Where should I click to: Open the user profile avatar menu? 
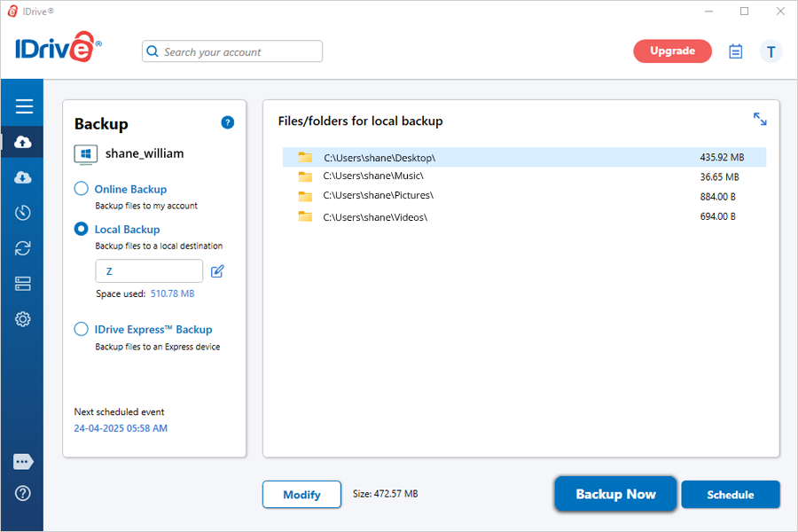click(771, 51)
